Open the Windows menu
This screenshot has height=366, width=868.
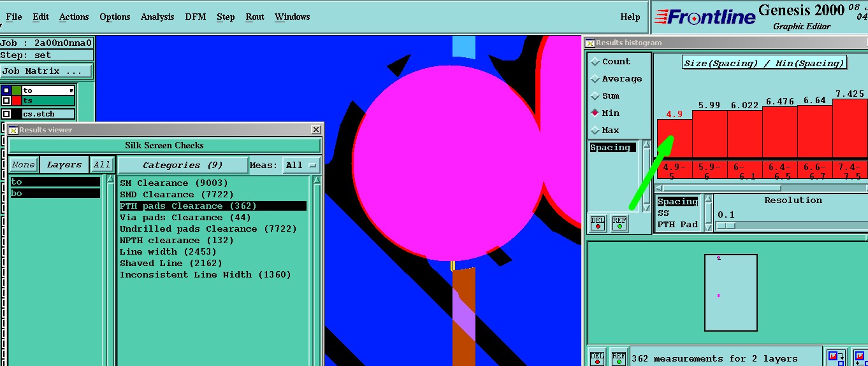click(x=293, y=17)
